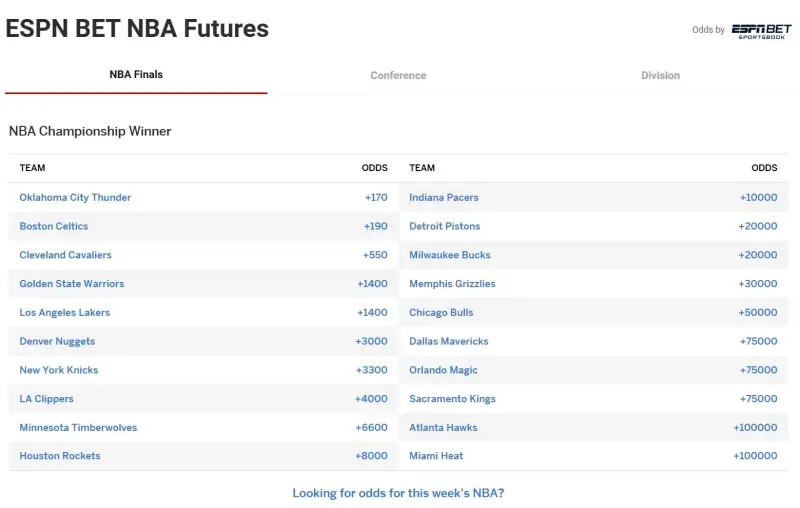Click the right TEAM column header
The image size is (800, 508).
click(422, 168)
